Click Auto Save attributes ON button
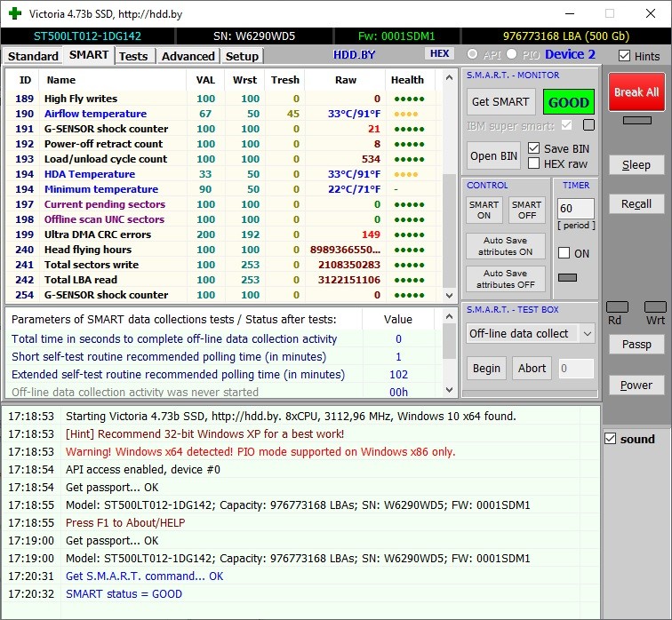 tap(505, 246)
